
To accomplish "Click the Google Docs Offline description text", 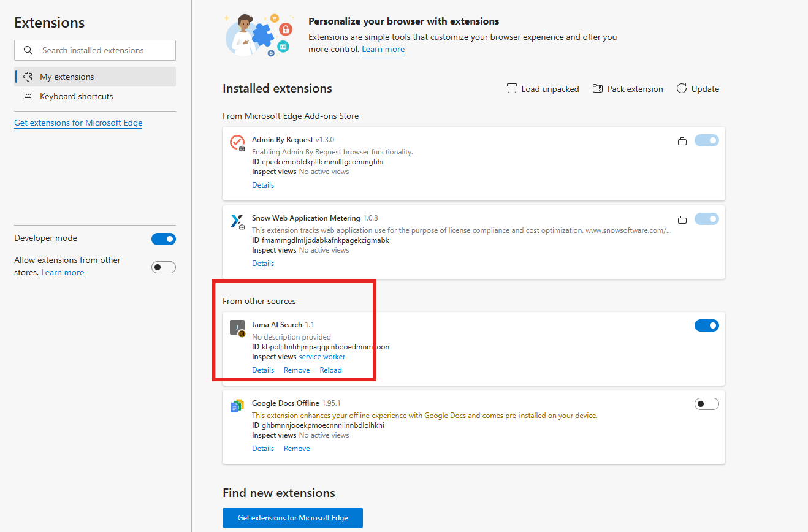I will 424,416.
